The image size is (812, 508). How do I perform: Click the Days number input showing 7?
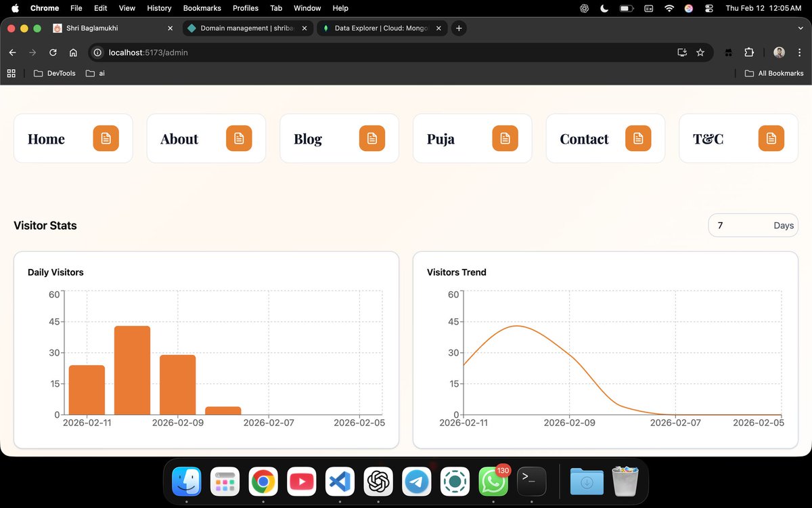click(753, 226)
